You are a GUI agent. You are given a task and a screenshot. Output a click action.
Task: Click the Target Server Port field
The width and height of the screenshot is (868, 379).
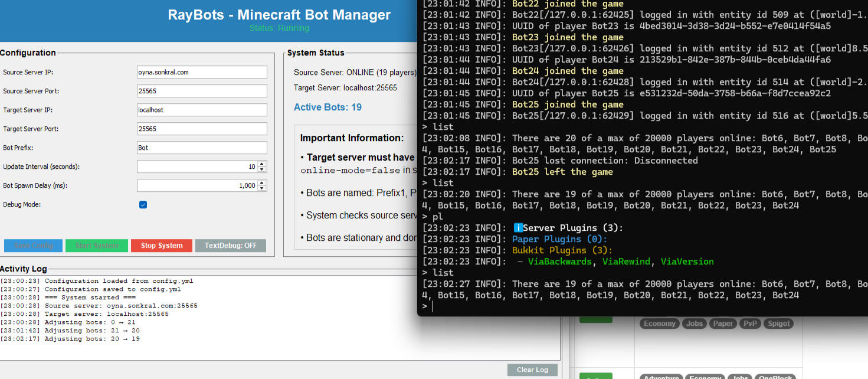(202, 129)
